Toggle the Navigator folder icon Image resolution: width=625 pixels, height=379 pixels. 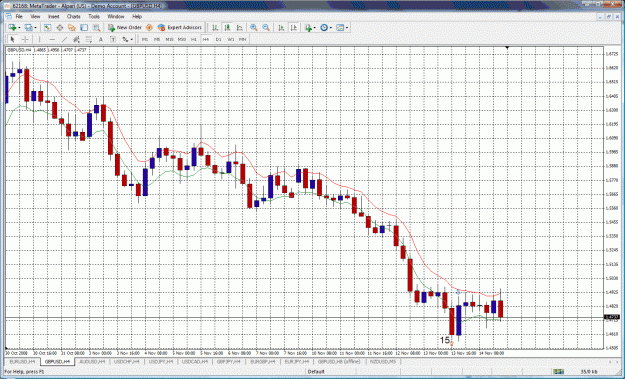[72, 27]
